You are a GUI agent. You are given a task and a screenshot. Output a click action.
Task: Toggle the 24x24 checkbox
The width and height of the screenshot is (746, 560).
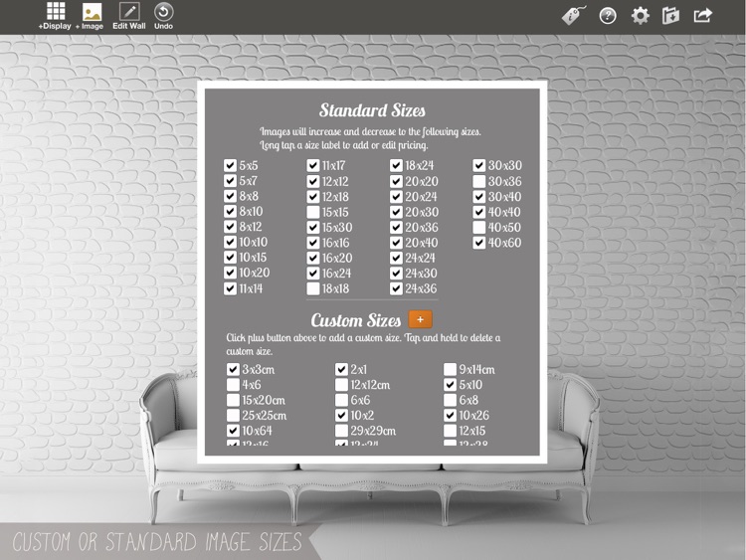click(x=396, y=258)
